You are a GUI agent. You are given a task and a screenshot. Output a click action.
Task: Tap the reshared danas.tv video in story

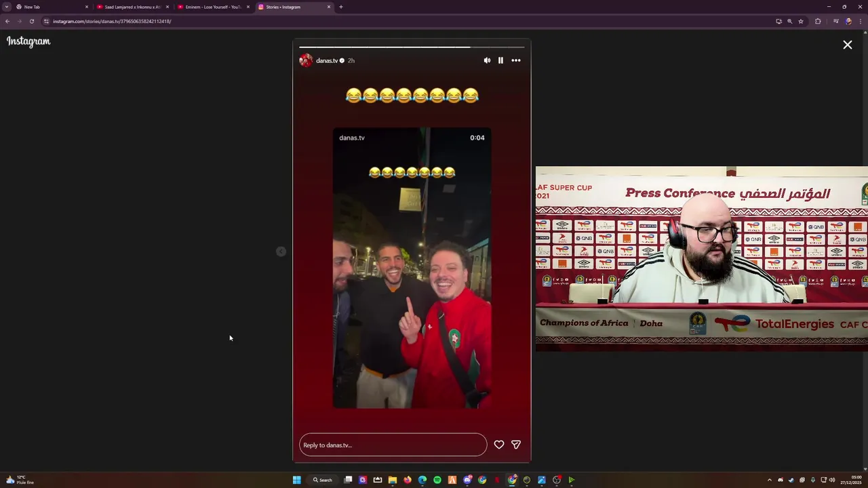point(412,268)
